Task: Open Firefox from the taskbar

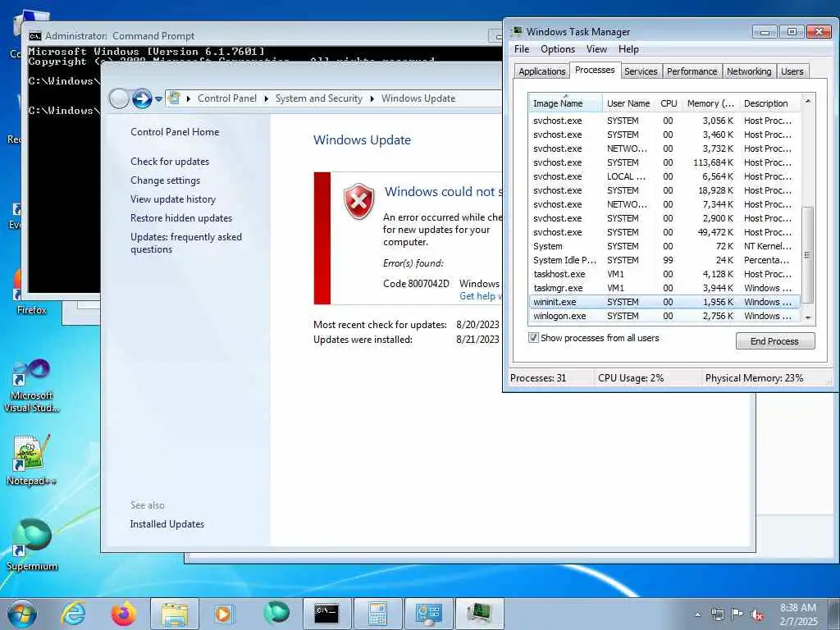Action: click(123, 614)
